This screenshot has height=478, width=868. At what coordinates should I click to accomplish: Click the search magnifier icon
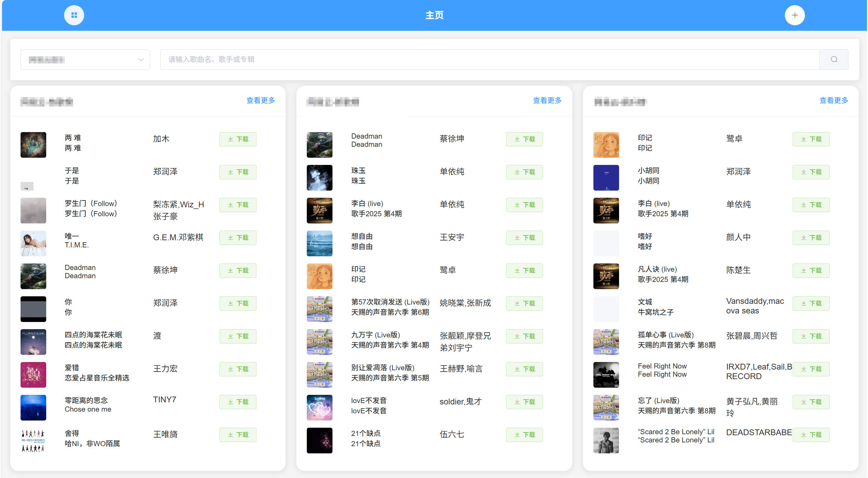833,59
